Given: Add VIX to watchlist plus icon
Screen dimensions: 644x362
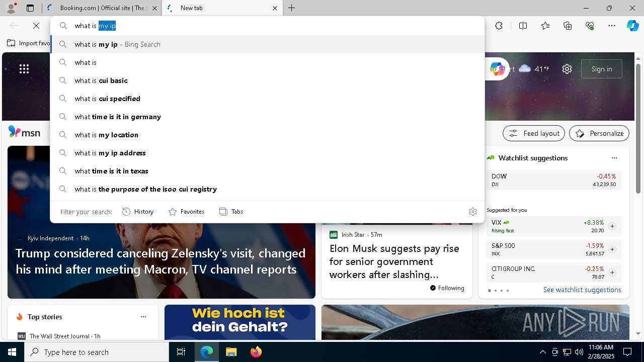Looking at the screenshot, I should click(612, 226).
